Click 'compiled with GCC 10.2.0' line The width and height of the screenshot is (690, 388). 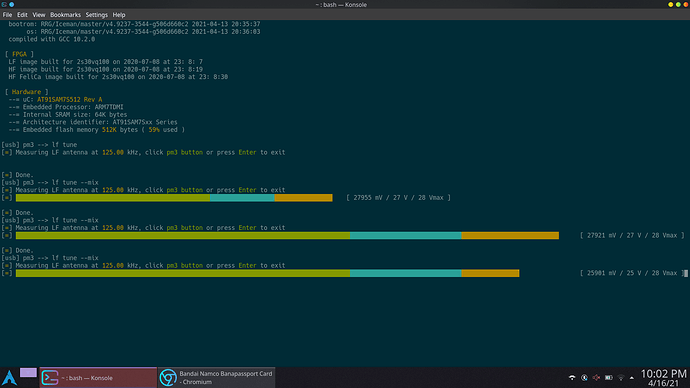(x=51, y=39)
